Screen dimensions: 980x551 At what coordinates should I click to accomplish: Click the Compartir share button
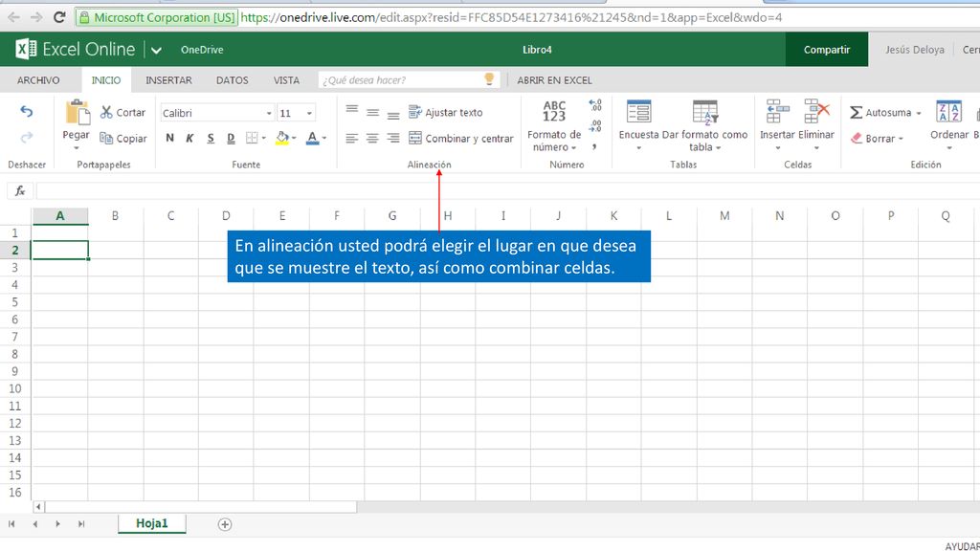826,50
